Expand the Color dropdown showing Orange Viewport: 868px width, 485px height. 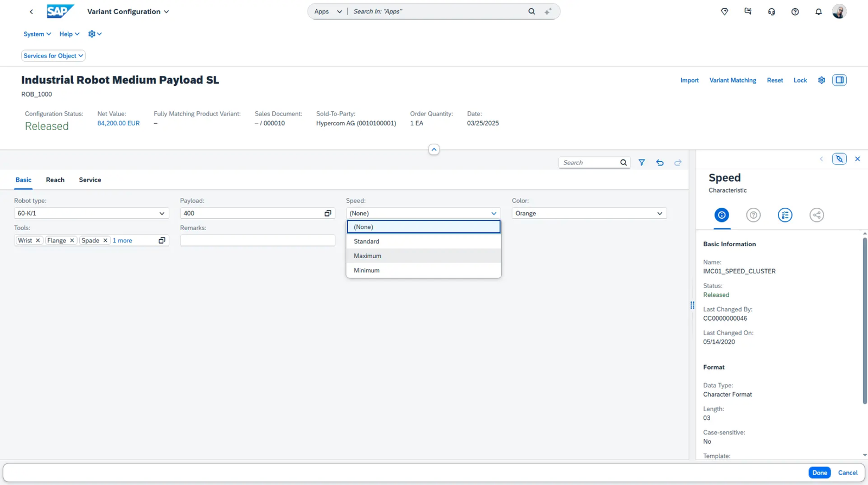[660, 213]
